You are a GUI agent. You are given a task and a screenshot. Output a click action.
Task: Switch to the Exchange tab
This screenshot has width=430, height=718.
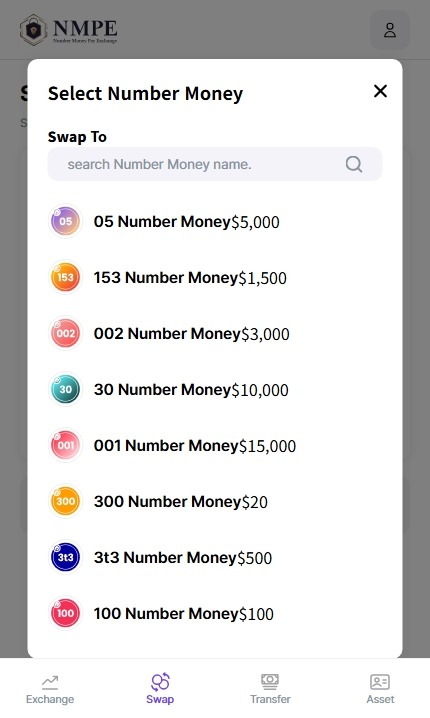[x=50, y=689]
